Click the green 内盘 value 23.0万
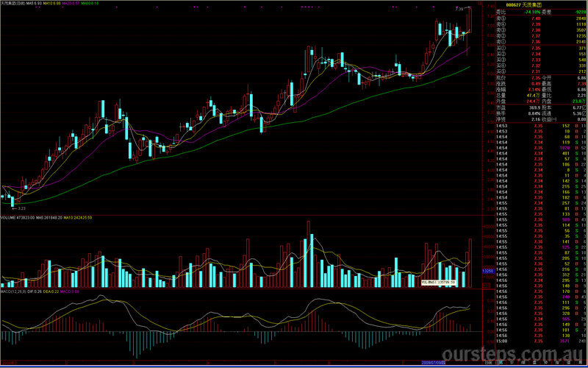This screenshot has height=368, width=588. click(580, 102)
